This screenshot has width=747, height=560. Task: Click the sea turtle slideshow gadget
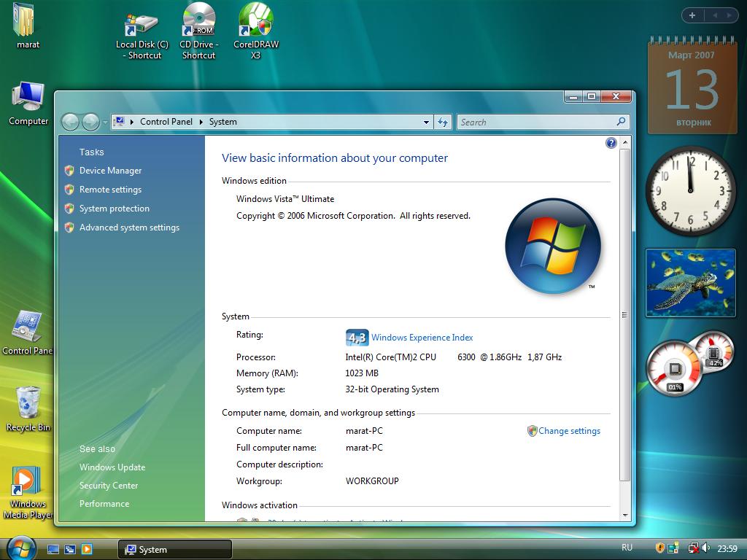tap(690, 283)
